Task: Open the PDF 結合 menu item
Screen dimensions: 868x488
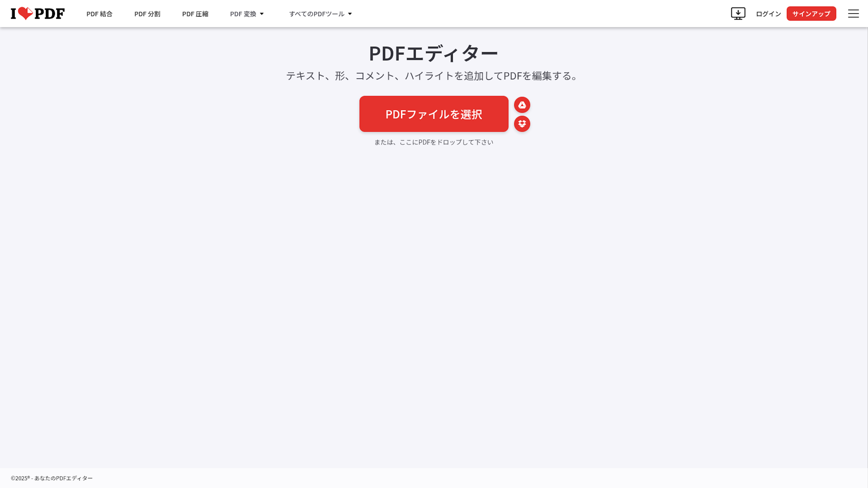Action: coord(99,14)
